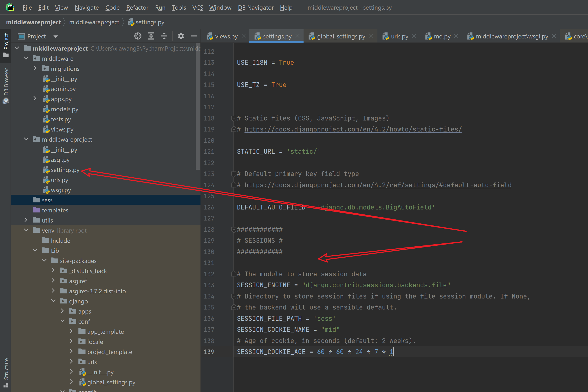Collapse the venv library root folder
This screenshot has height=392, width=588.
click(x=26, y=230)
